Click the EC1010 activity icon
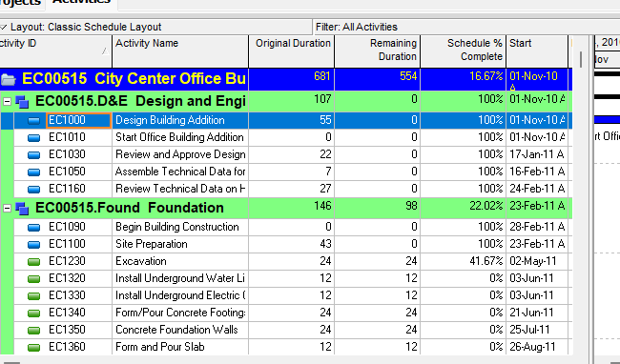Viewport: 620px width, 364px height. [34, 138]
